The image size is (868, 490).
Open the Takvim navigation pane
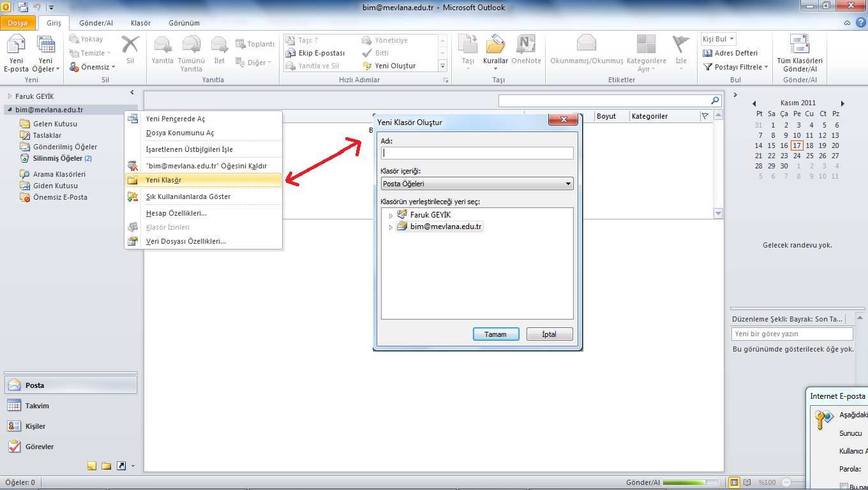tap(70, 406)
